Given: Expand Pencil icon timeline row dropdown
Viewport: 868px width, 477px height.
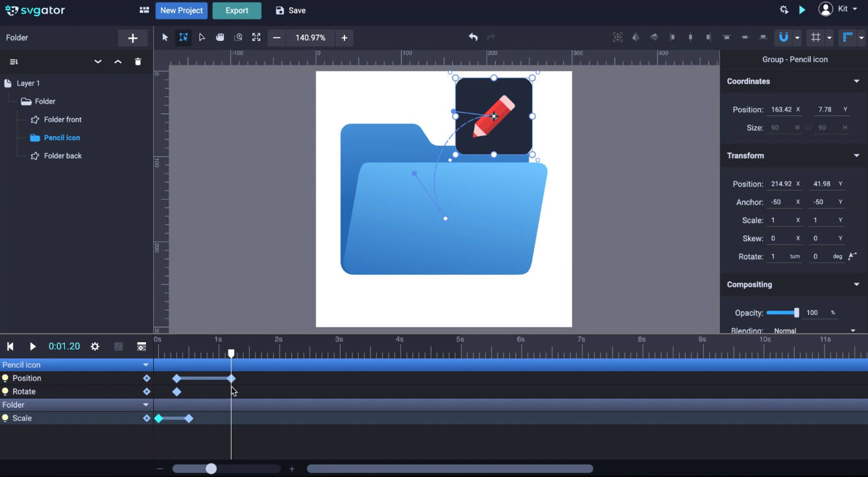Looking at the screenshot, I should pos(146,365).
